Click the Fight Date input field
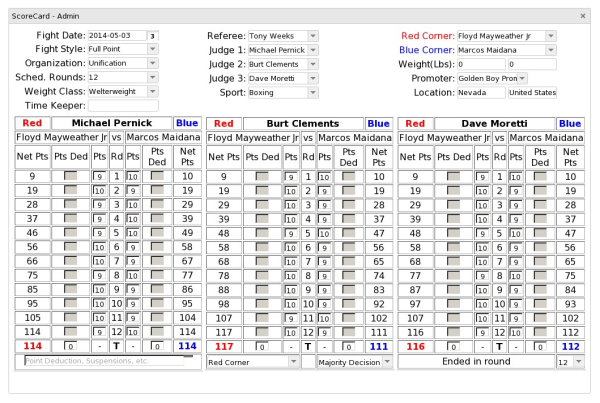Viewport: 600px width, 403px height. point(117,36)
